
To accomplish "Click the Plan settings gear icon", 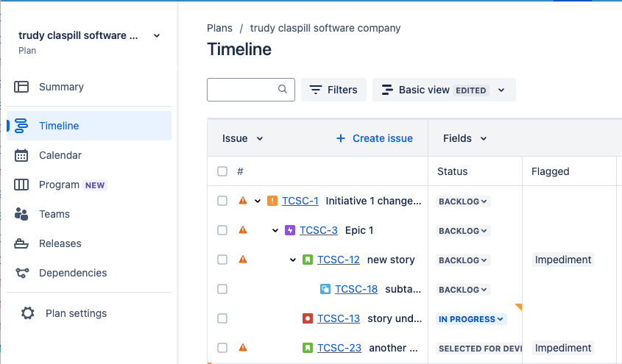I will click(x=28, y=313).
